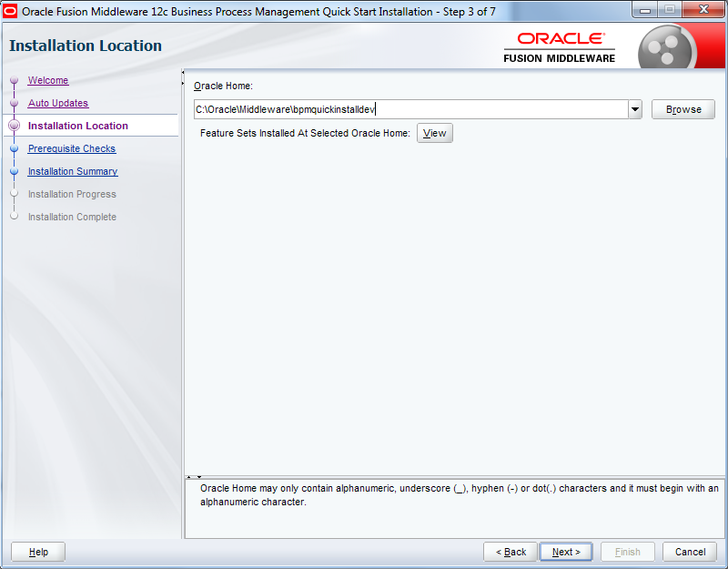Click the Installation Progress step bullet icon
The height and width of the screenshot is (569, 728).
pyautogui.click(x=14, y=193)
